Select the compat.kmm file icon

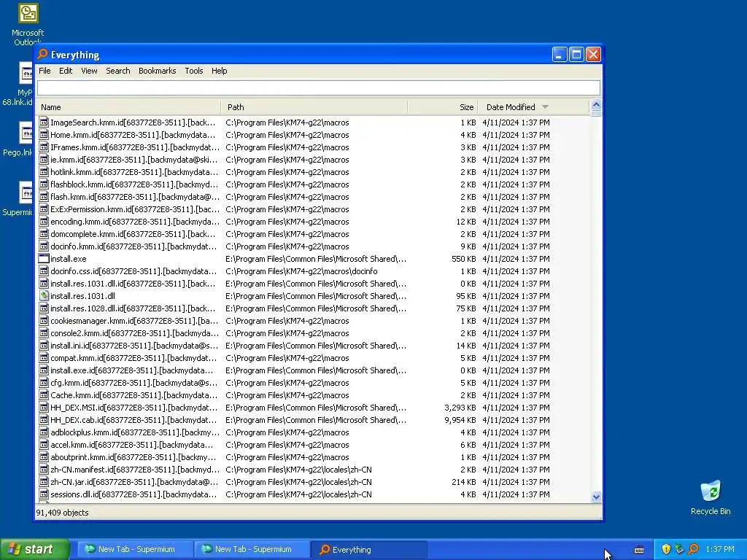coord(44,357)
